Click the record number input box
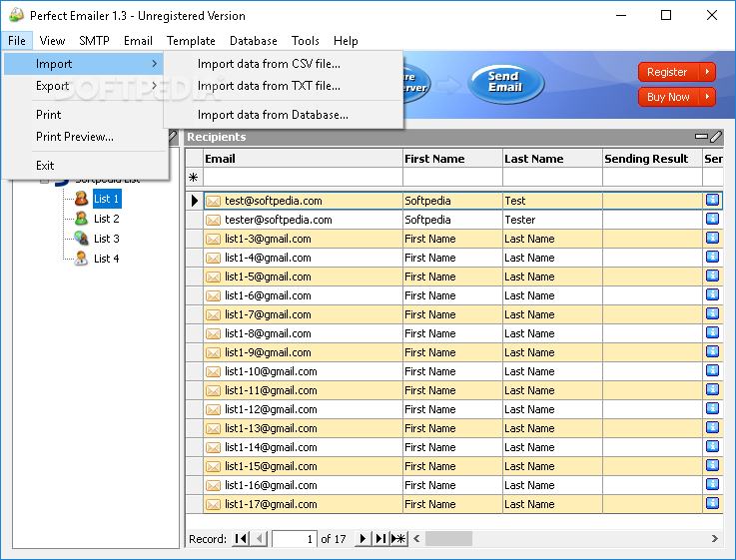 point(294,539)
